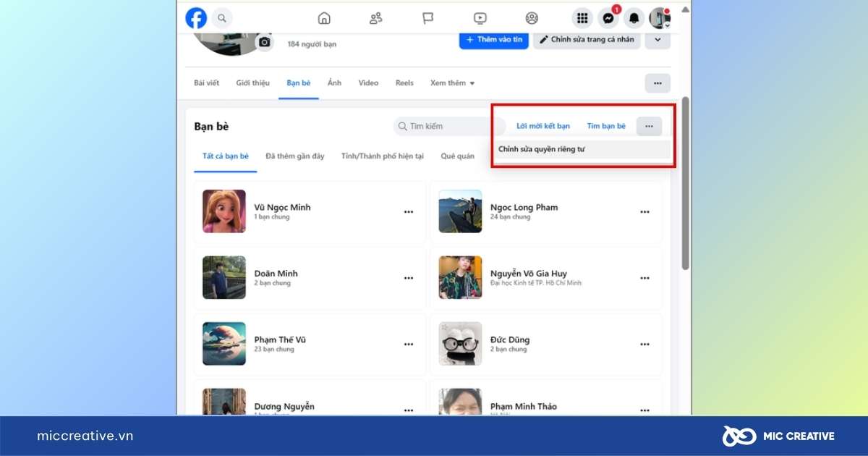
Task: Go to the Home feed icon
Action: [324, 18]
